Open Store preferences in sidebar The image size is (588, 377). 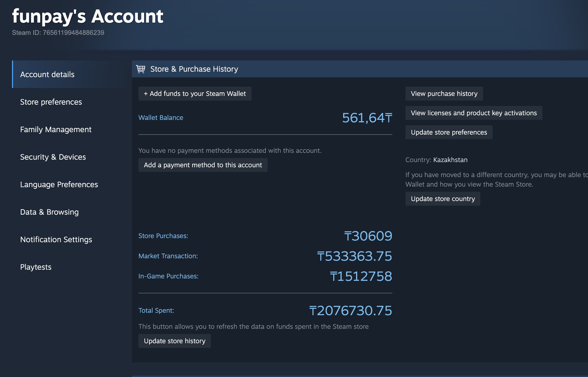[x=51, y=102]
